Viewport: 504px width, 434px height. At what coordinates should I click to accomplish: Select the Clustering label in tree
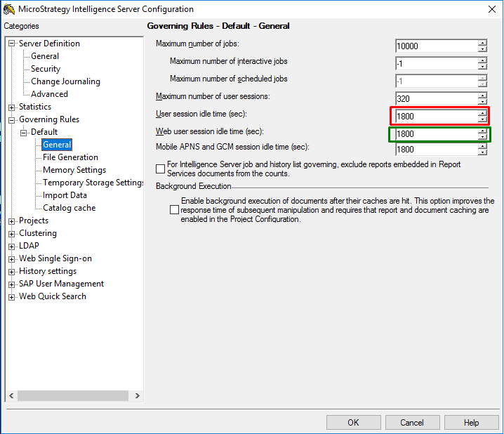coord(38,233)
